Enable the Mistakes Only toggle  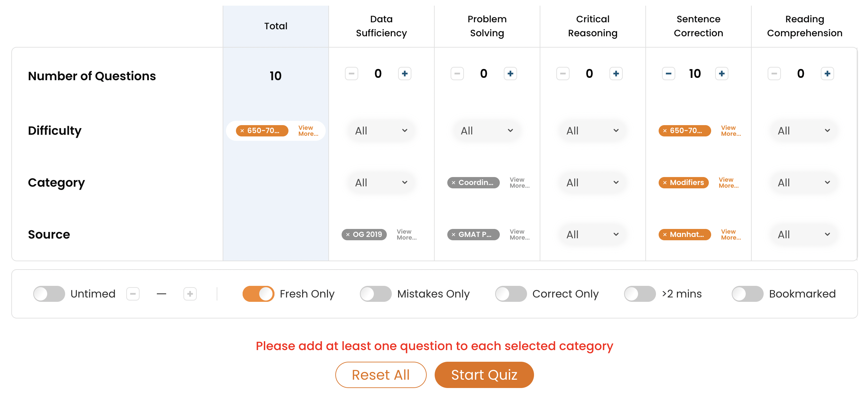[376, 294]
